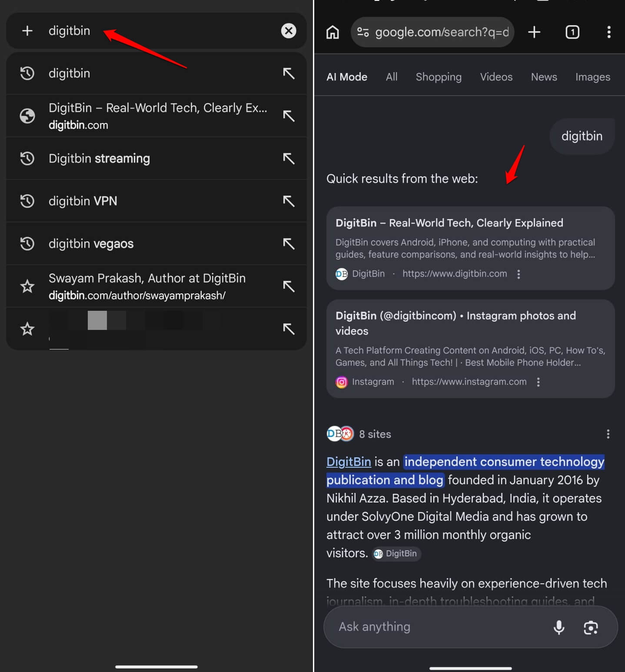Open the https://www.instagram.com source link
625x672 pixels.
pyautogui.click(x=469, y=382)
